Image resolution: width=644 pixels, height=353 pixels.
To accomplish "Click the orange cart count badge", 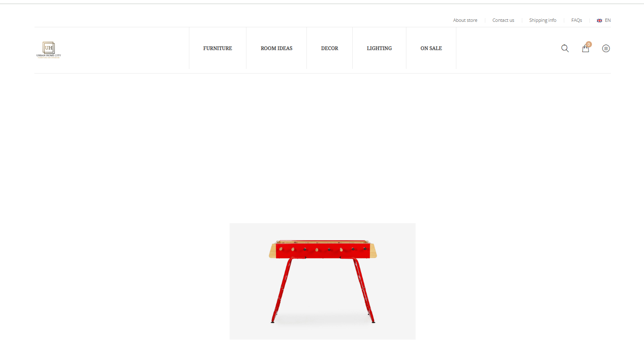I will [x=589, y=44].
